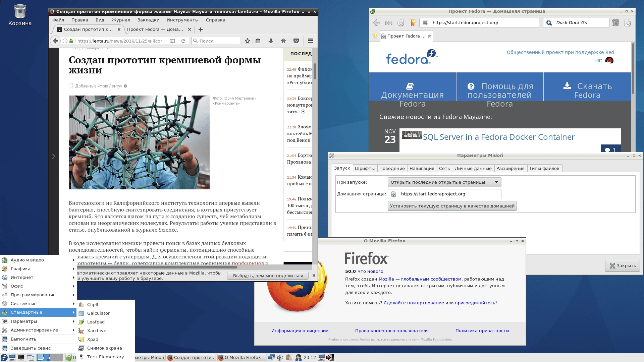Screen dimensions: 644x362
Task: Open the clipboard manager tray icon
Action: tap(289, 358)
